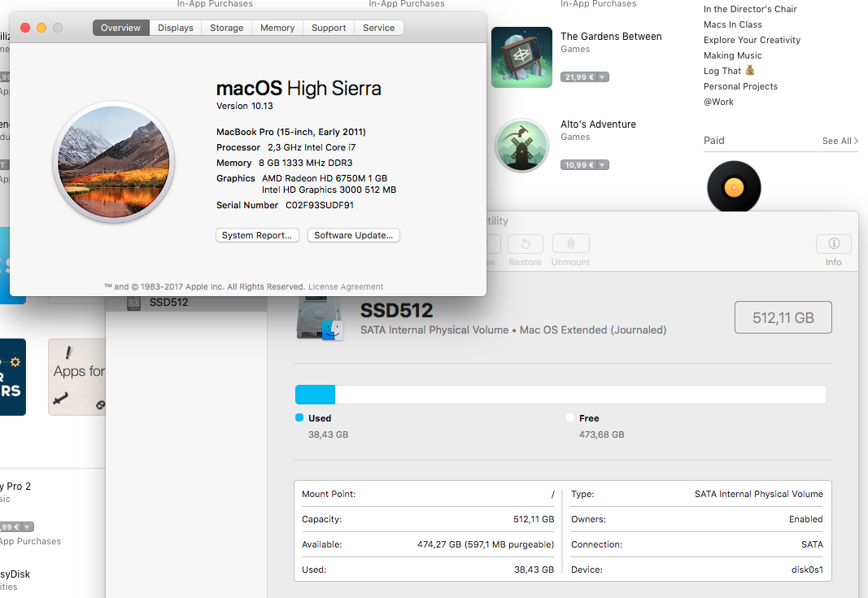Click See All for Paid apps
868x598 pixels.
click(x=840, y=142)
